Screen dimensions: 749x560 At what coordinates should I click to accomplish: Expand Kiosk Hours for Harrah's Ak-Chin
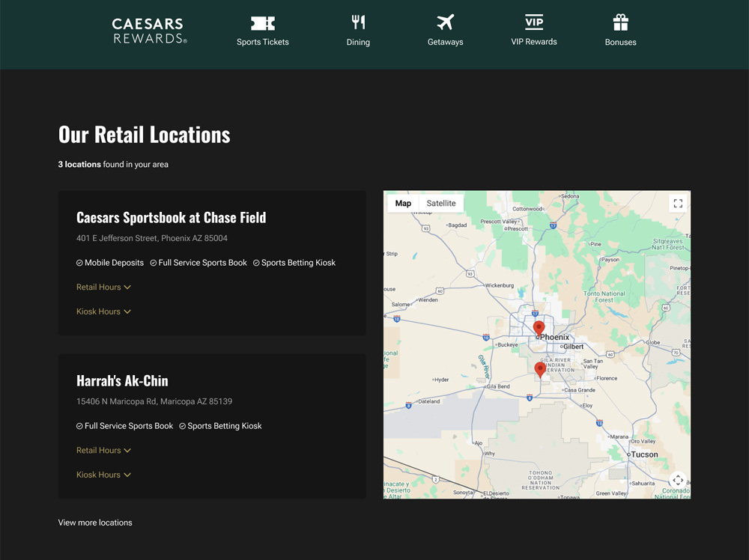pyautogui.click(x=103, y=475)
